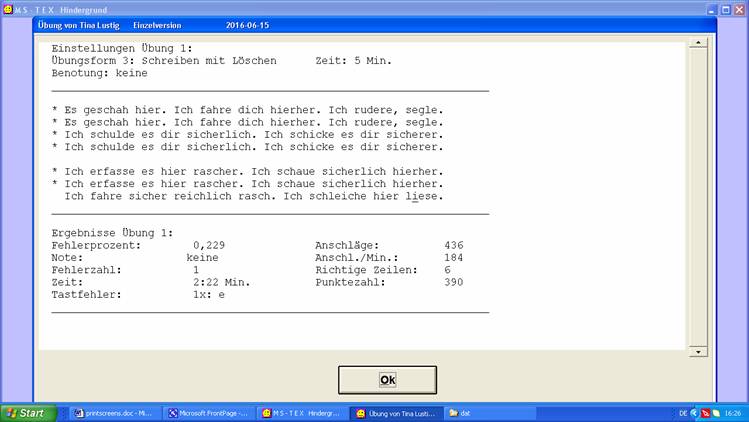Click the scrollbar down arrow in results panel
The image size is (749, 422).
697,352
